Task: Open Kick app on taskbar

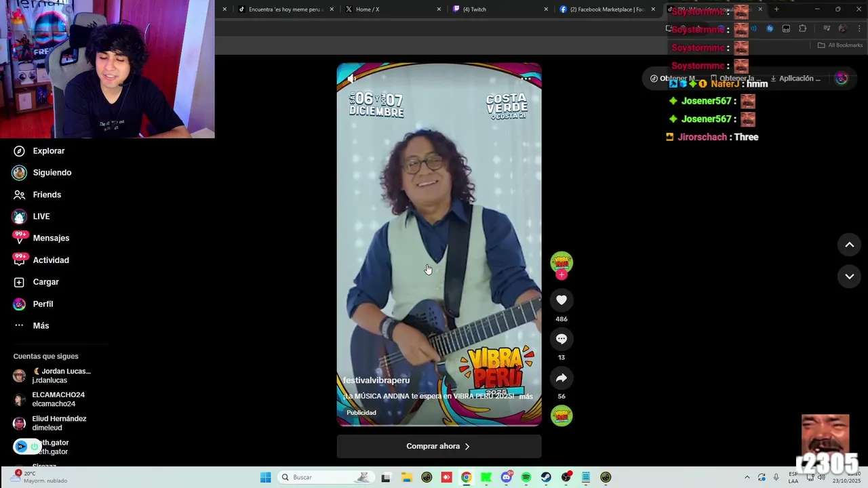Action: coord(486,477)
